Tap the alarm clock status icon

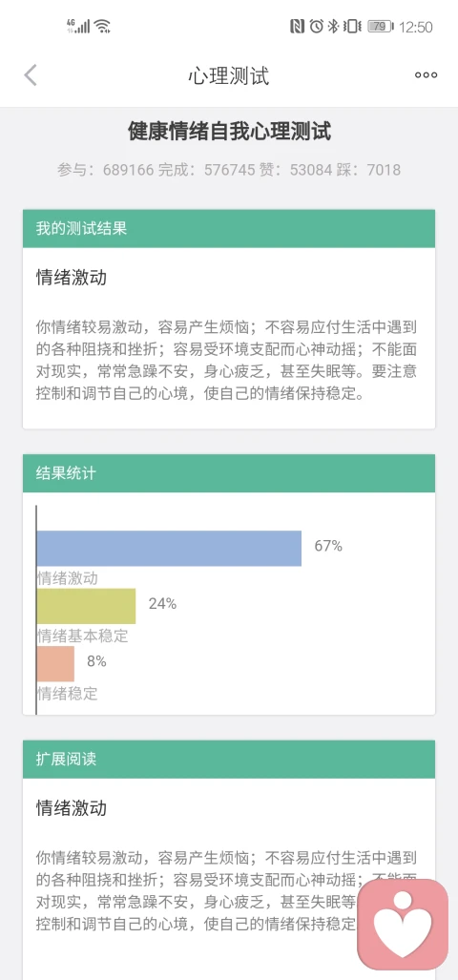(x=317, y=27)
